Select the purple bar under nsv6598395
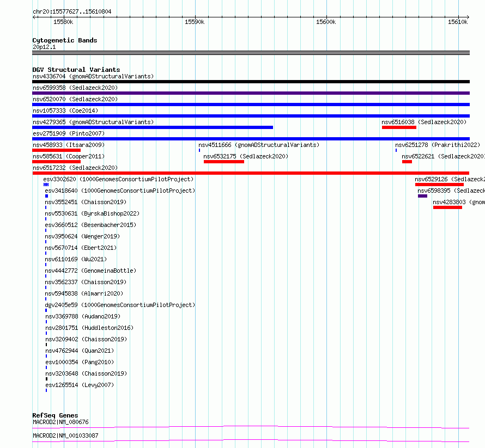This screenshot has width=485, height=448. click(422, 196)
